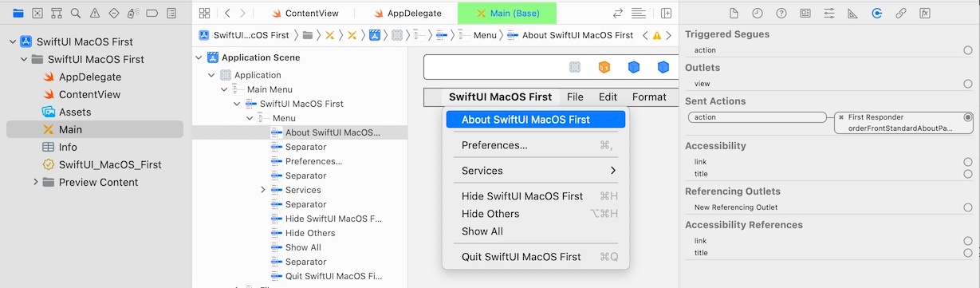This screenshot has width=980, height=288.
Task: Collapse the Main Menu outline node
Action: point(224,89)
